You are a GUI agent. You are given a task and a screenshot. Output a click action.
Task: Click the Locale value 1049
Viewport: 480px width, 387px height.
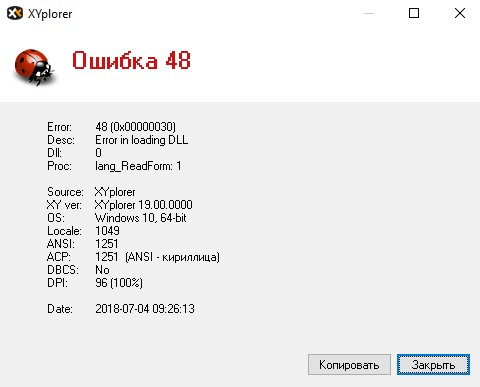(107, 231)
